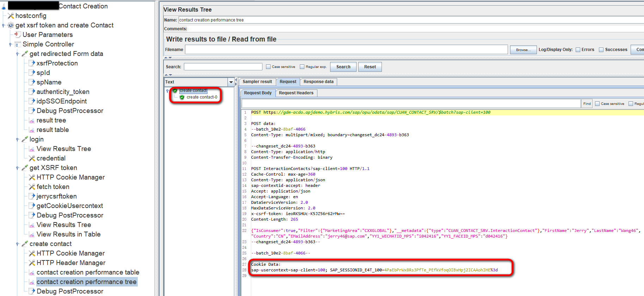The image size is (644, 296).
Task: Toggle Regular exp. for results search
Action: (302, 67)
